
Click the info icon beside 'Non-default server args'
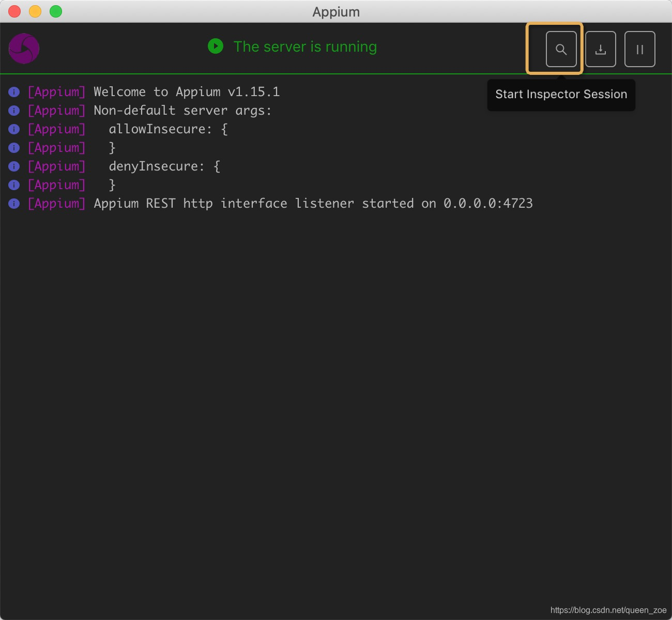[x=14, y=111]
